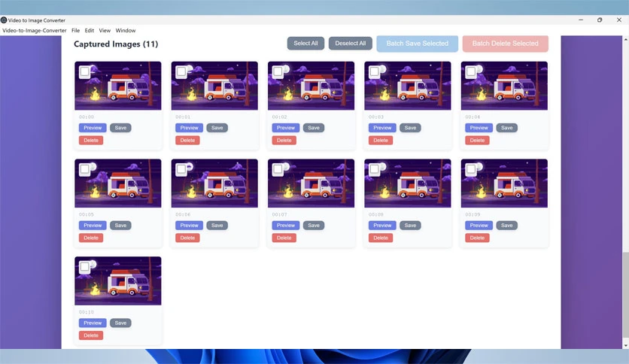Screen dimensions: 629x364
Task: Check the 00:05 image checkbox
Action: point(84,169)
